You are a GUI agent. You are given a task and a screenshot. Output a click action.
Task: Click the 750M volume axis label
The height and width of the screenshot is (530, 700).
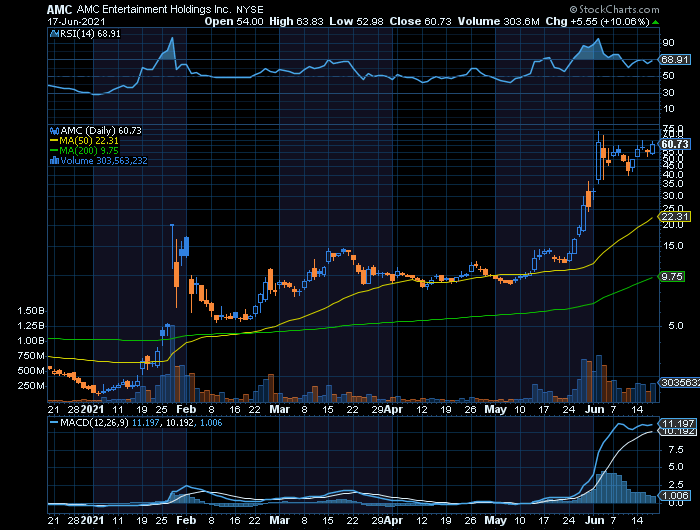point(31,356)
